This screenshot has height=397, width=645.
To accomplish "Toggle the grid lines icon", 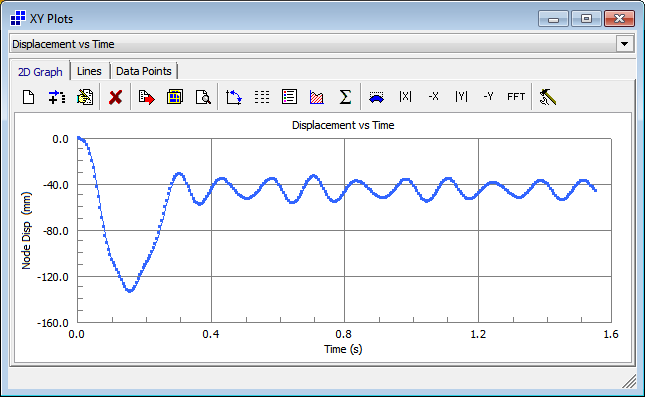I will click(262, 97).
